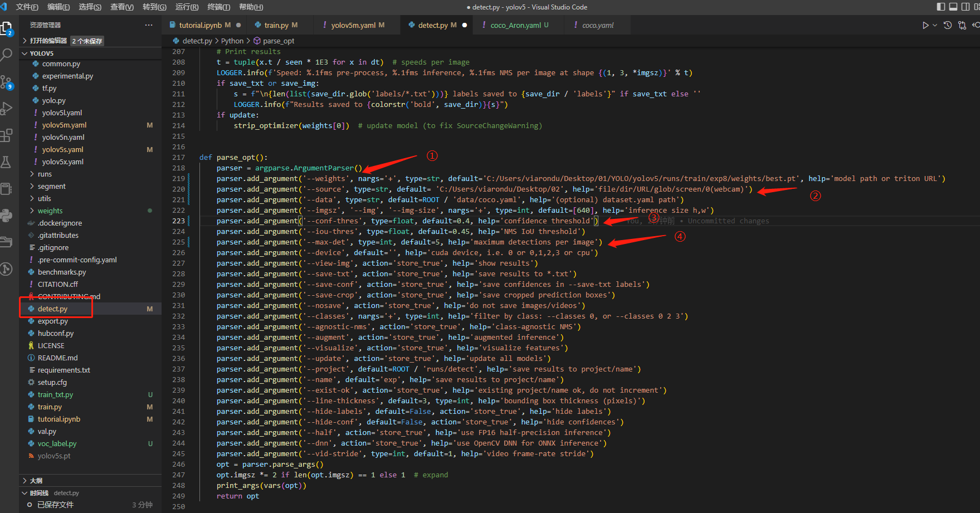Open the run options dropdown arrow
The image size is (980, 513).
935,25
